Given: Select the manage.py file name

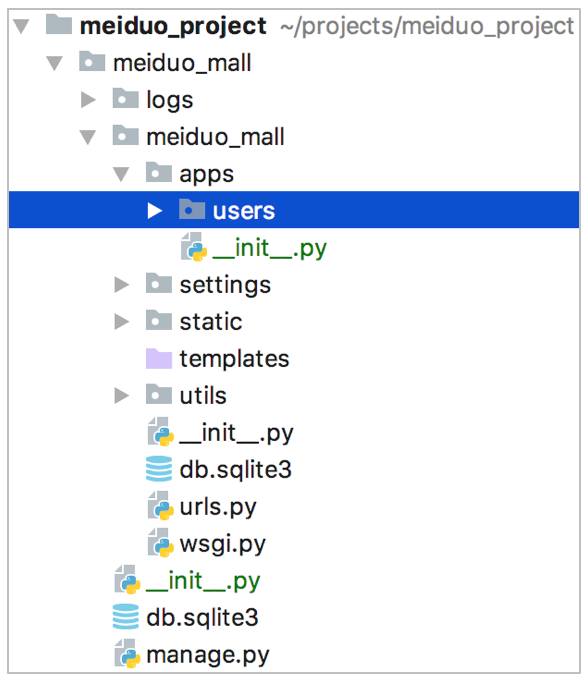Looking at the screenshot, I should [x=208, y=655].
